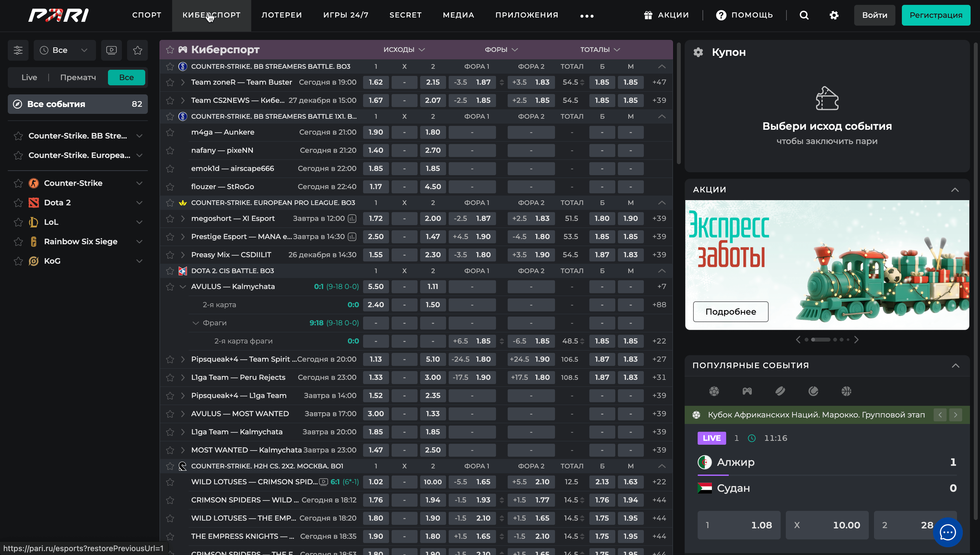
Task: Favorite the Dota 2 sidebar star
Action: click(x=18, y=203)
